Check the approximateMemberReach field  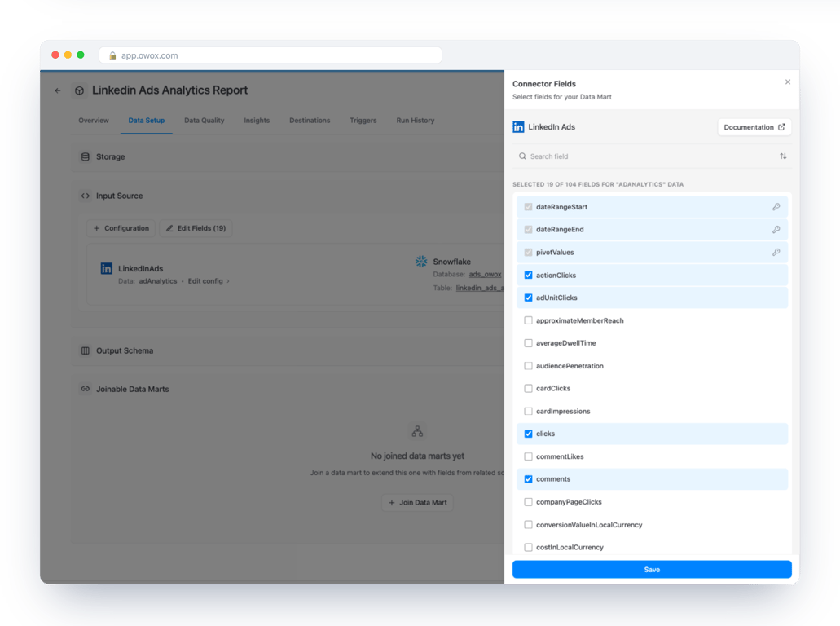528,320
